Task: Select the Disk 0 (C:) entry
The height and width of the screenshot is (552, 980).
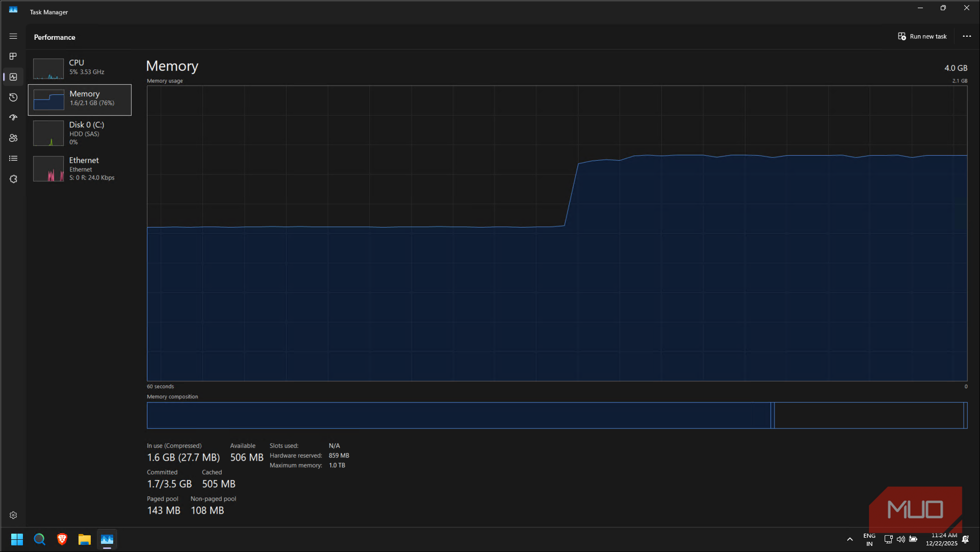Action: click(80, 133)
